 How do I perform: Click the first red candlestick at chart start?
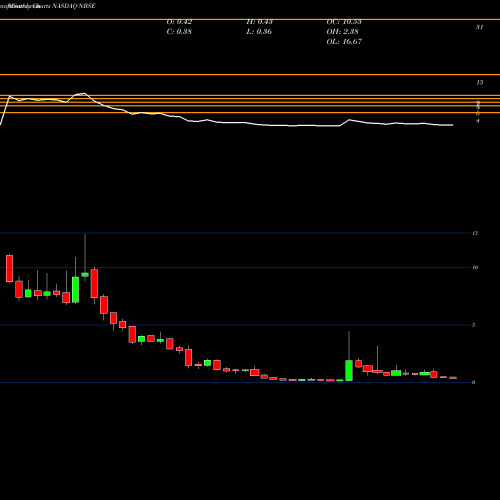click(x=9, y=268)
